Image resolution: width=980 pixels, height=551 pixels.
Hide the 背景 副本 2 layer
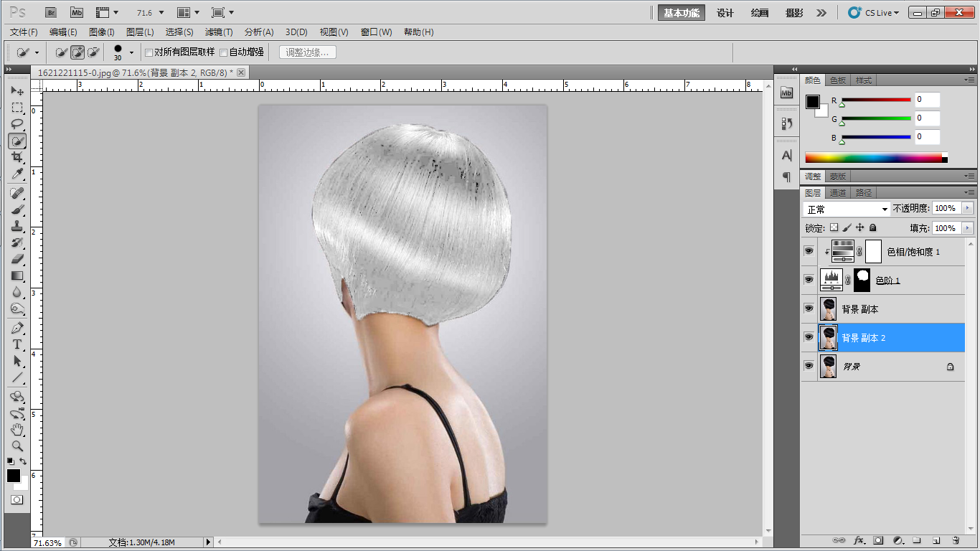(809, 337)
